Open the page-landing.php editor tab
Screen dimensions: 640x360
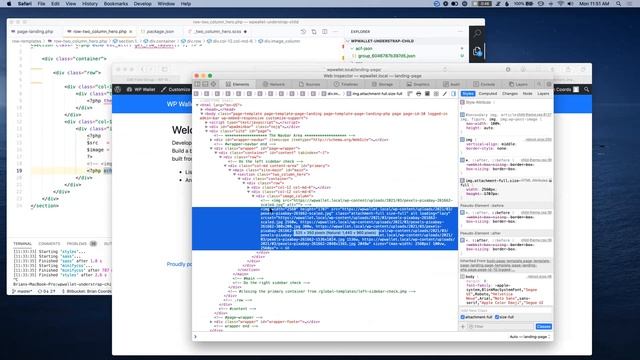coord(35,31)
